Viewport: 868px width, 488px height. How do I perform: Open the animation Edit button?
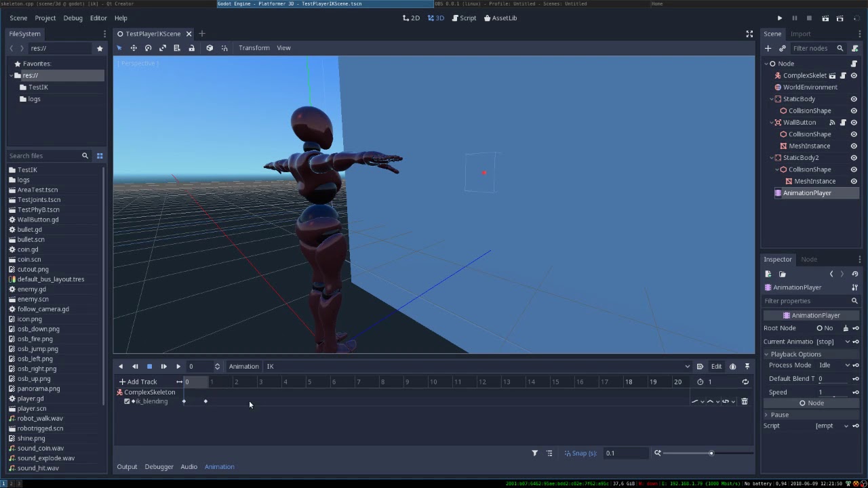(x=716, y=367)
